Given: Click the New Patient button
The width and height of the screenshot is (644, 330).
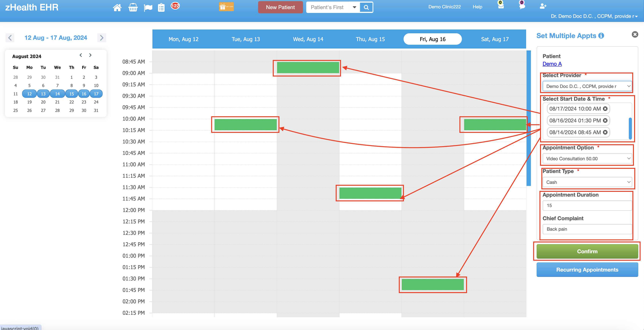Looking at the screenshot, I should (280, 7).
